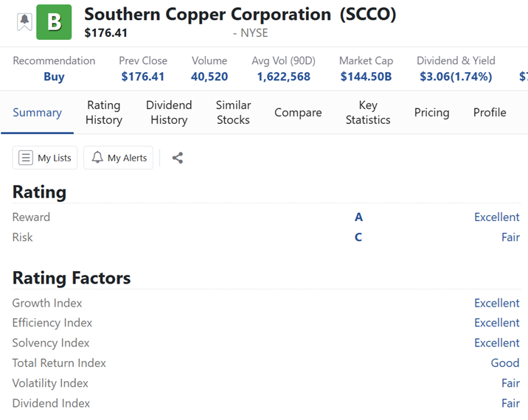Switch to the Pricing tab
This screenshot has width=528, height=420.
pyautogui.click(x=431, y=113)
